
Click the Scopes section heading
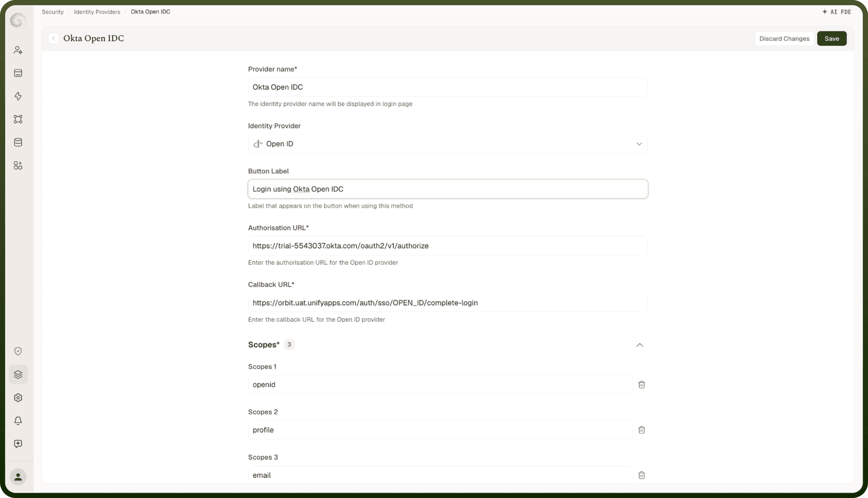(264, 344)
